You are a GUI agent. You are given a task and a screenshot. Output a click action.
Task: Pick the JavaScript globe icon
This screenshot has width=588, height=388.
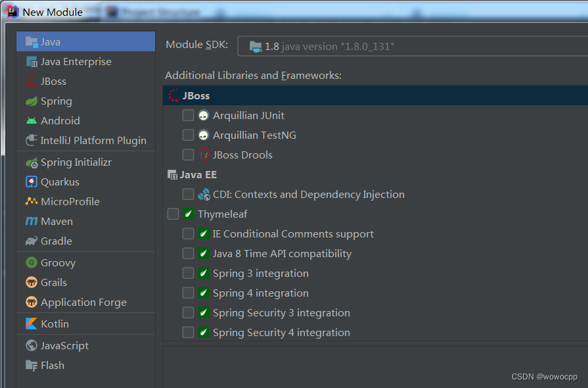(32, 345)
